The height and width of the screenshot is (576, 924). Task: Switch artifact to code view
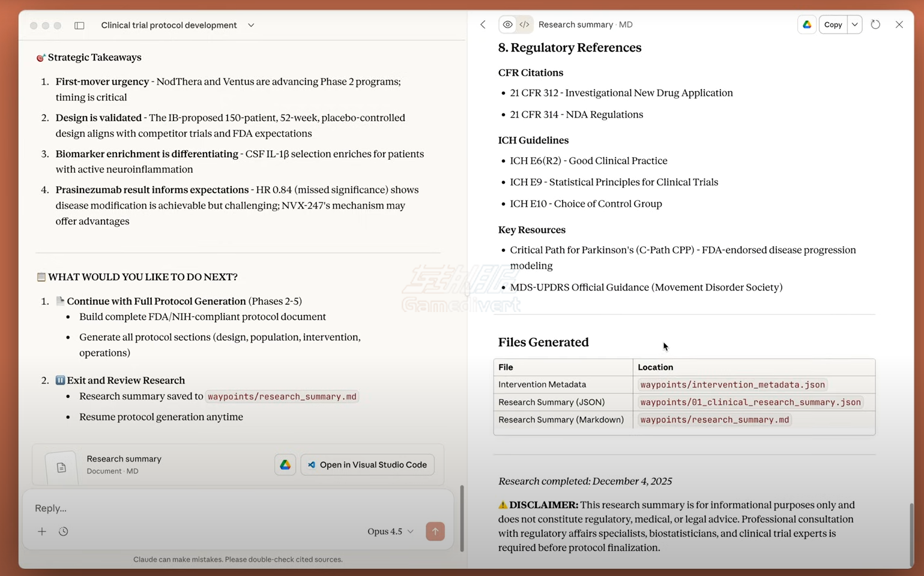pyautogui.click(x=524, y=25)
